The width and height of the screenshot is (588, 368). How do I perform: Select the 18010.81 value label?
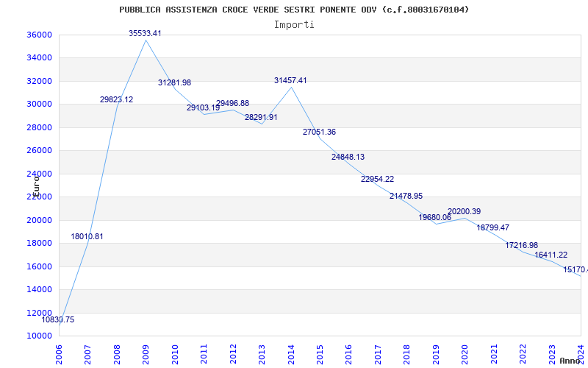point(87,237)
